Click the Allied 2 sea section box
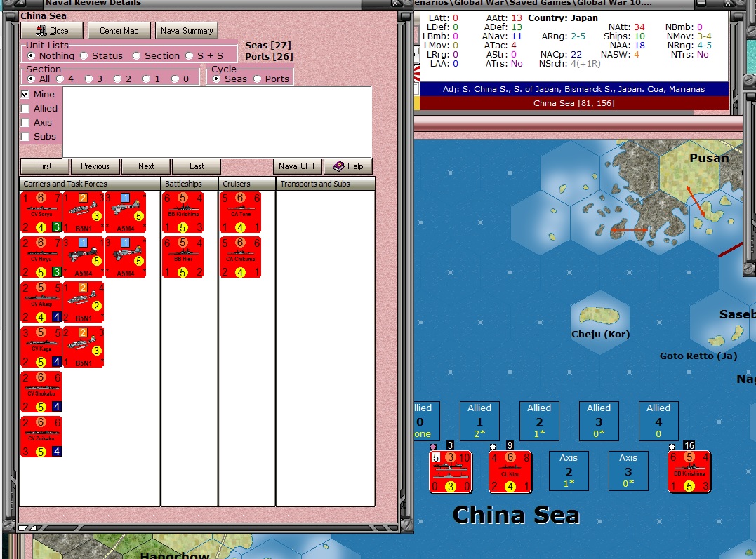Screen dimensions: 756x559 coord(539,421)
